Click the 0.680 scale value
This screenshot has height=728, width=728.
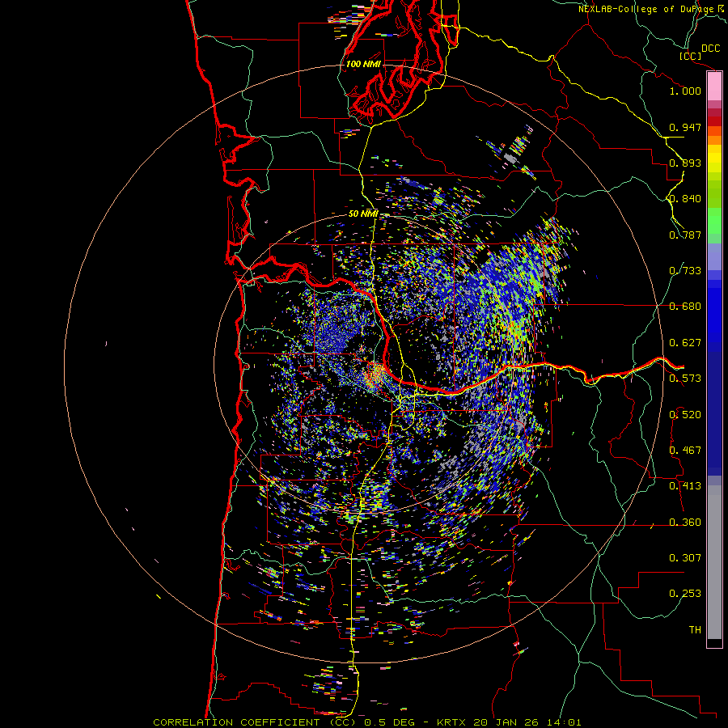tap(685, 307)
